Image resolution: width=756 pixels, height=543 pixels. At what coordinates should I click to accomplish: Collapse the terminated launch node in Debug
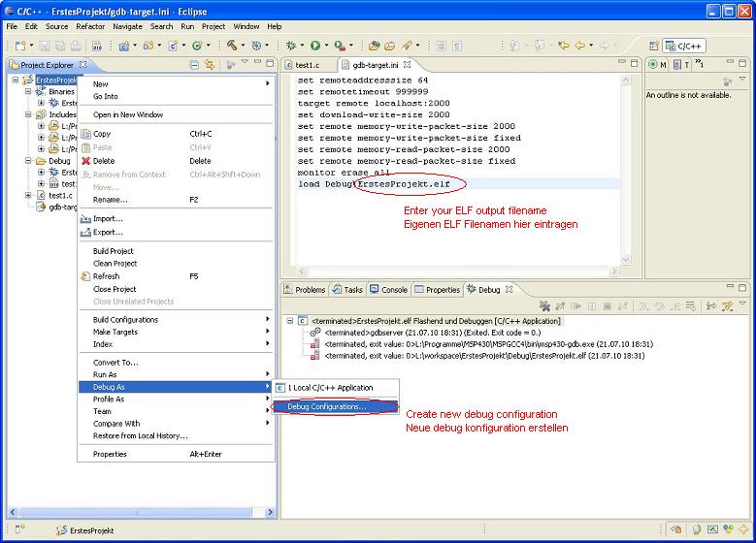point(290,320)
